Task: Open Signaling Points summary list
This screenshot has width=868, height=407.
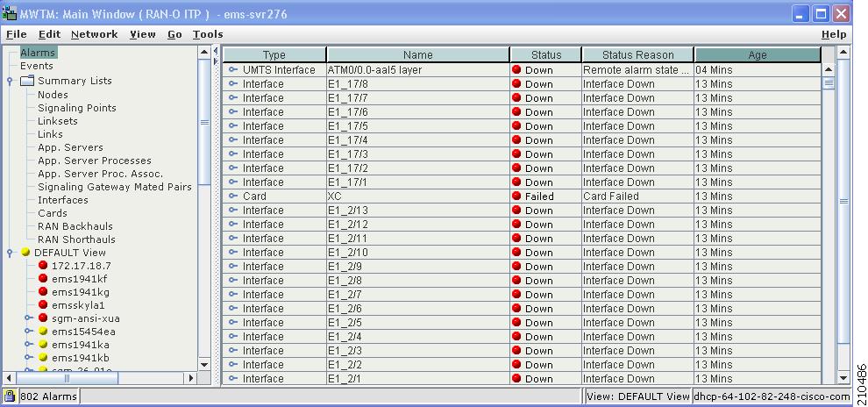Action: point(77,108)
